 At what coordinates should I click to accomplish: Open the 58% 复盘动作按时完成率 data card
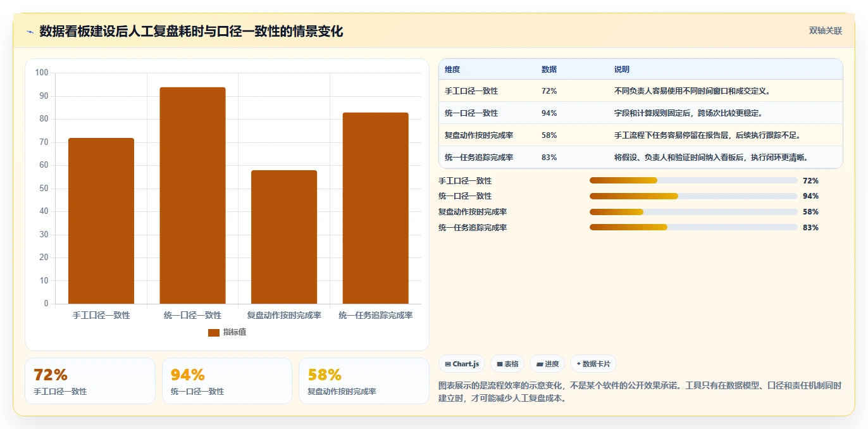(x=364, y=381)
